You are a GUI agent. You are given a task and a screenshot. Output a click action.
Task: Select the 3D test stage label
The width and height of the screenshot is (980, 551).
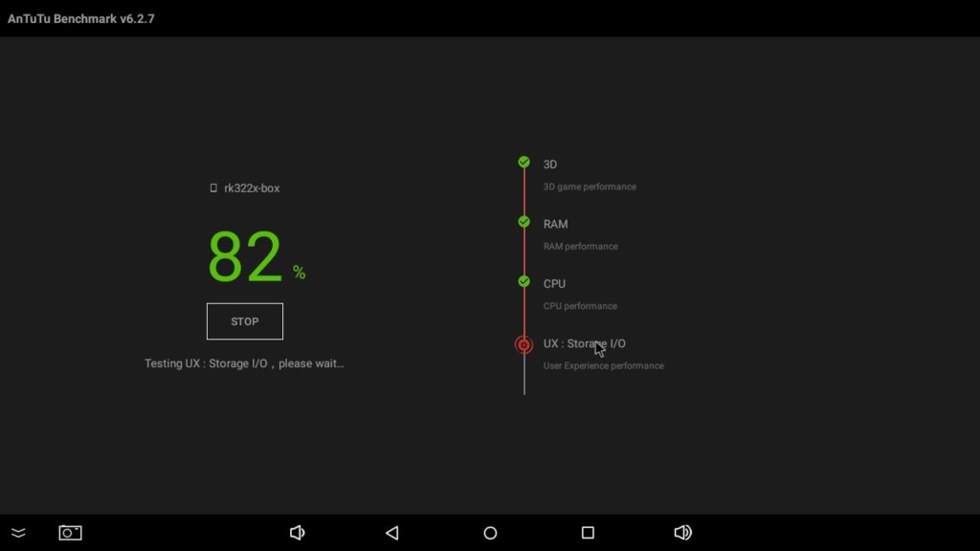[x=550, y=165]
